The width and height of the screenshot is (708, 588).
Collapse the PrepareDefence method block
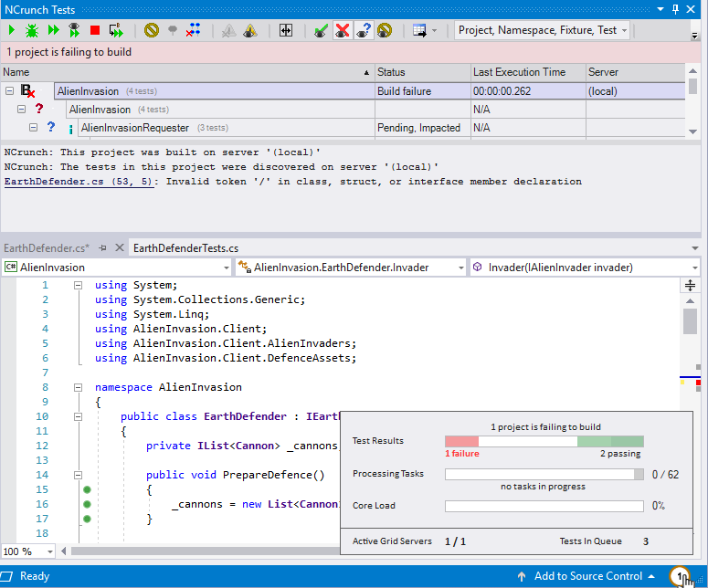79,475
